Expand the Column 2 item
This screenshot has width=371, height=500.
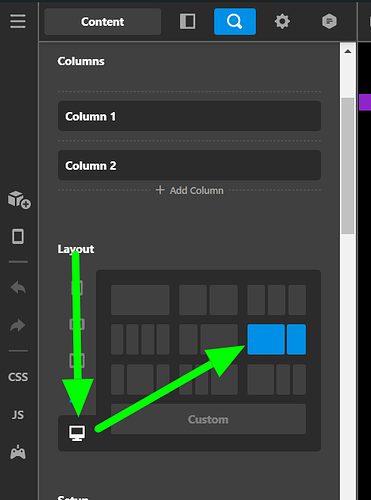pos(189,165)
